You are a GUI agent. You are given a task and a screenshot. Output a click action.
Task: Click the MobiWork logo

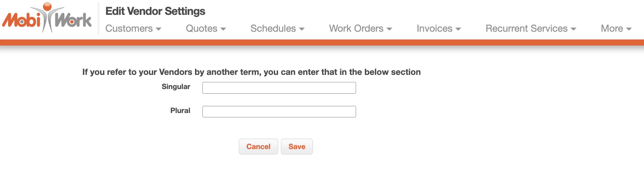coord(47,18)
